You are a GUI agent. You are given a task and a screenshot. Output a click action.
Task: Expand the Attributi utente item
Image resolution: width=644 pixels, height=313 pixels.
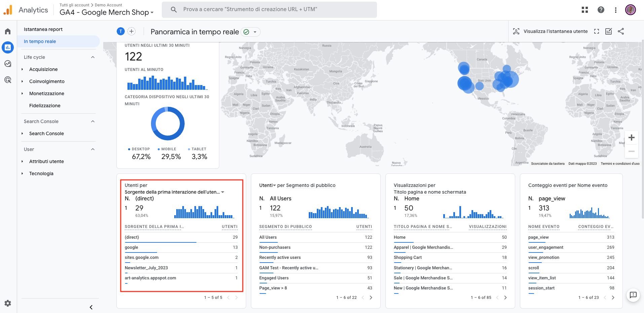pos(23,161)
